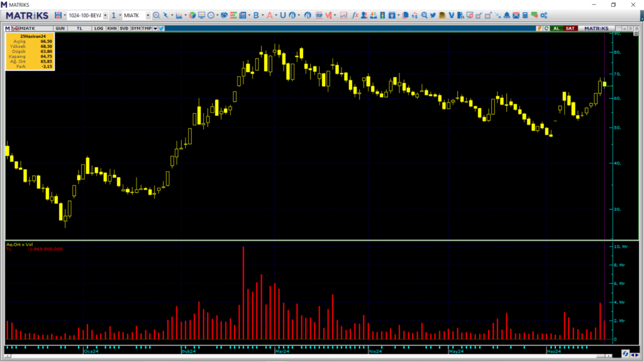Viewport: 644px width, 362px height.
Task: Click the 25Haziran24 date in info box
Action: 33,36
